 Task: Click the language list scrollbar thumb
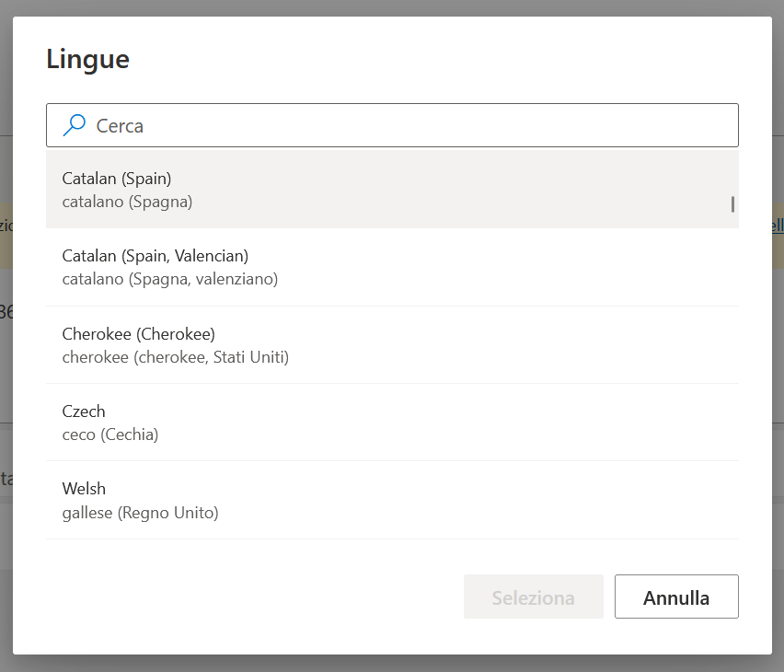coord(732,204)
